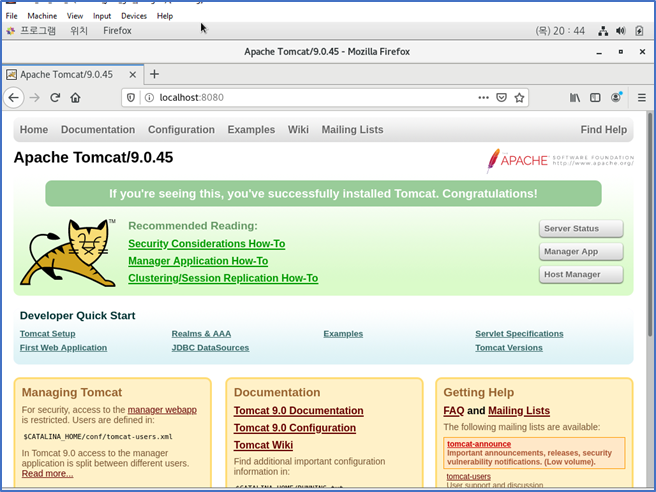Go to the Firefox home page

pyautogui.click(x=75, y=98)
